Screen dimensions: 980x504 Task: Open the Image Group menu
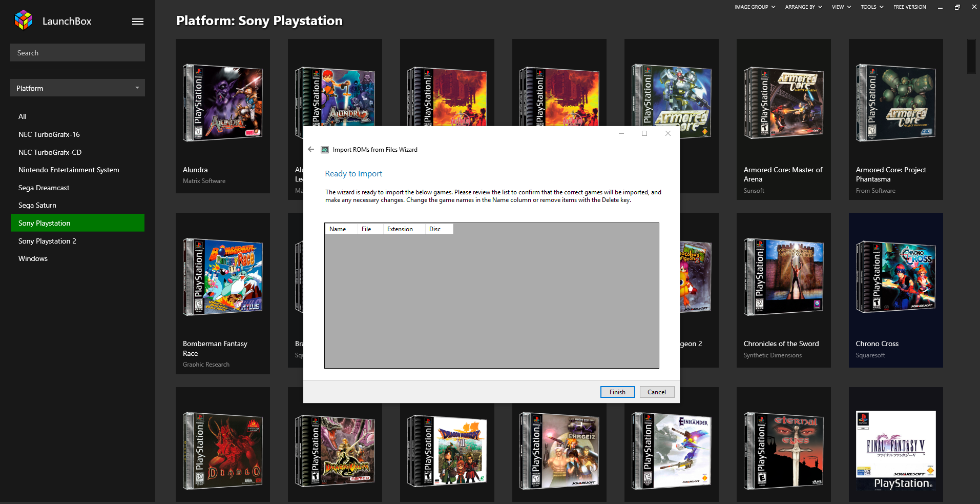coord(755,7)
